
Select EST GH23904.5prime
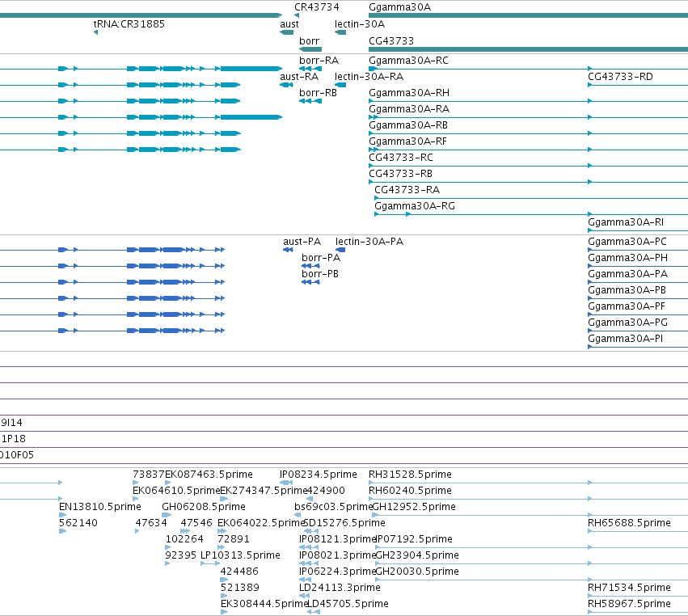point(417,555)
